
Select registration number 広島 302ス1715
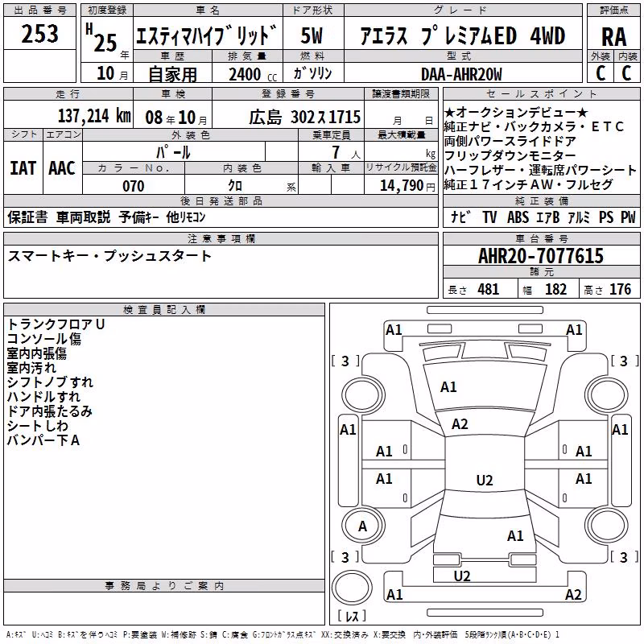point(304,117)
